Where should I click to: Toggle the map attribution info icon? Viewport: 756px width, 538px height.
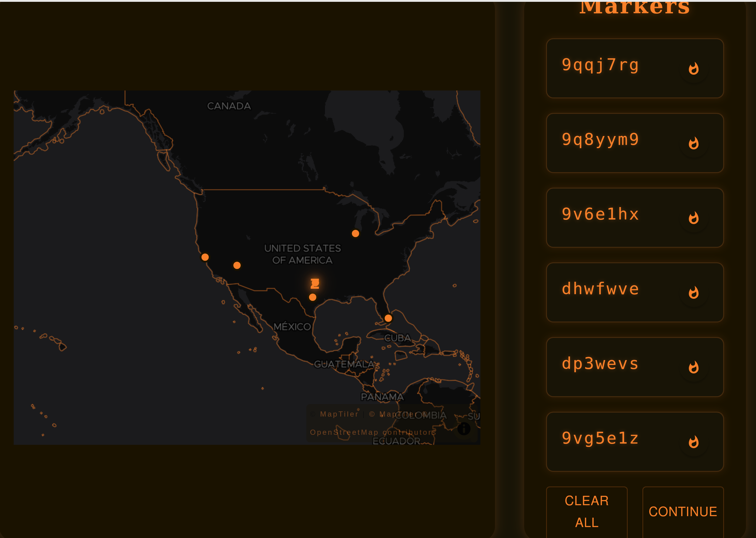[464, 429]
